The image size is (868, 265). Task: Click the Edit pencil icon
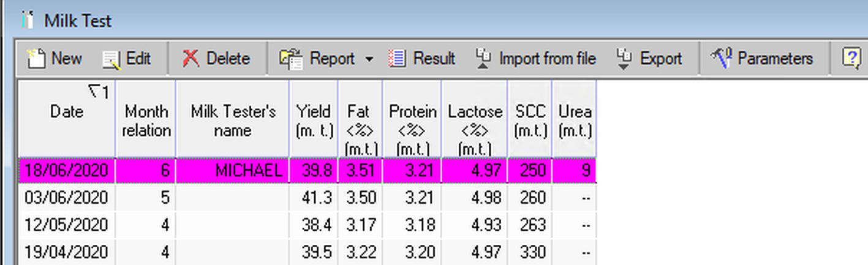click(x=111, y=59)
